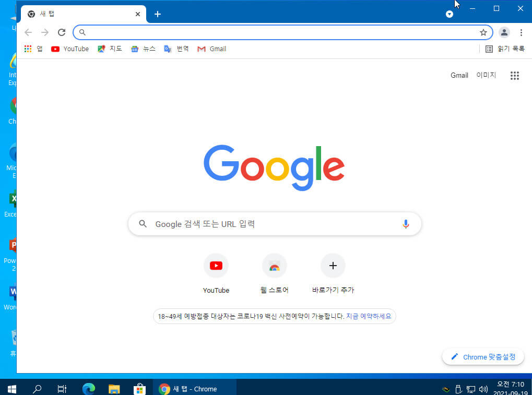Open File Explorer from taskbar

(x=114, y=389)
